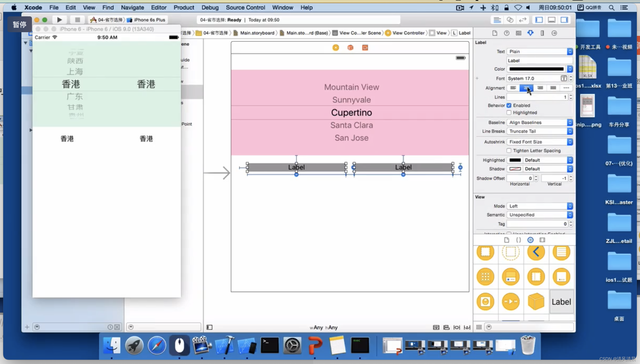
Task: Set label alignment to right
Action: (540, 88)
